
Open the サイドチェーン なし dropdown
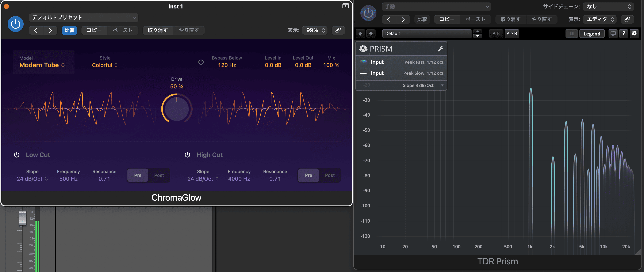point(608,7)
